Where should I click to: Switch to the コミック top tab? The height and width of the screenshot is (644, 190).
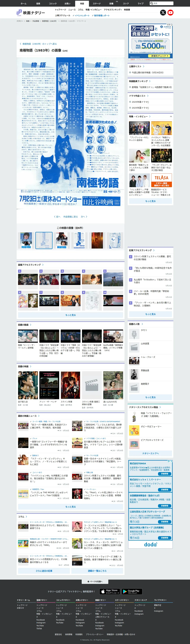point(53,4)
